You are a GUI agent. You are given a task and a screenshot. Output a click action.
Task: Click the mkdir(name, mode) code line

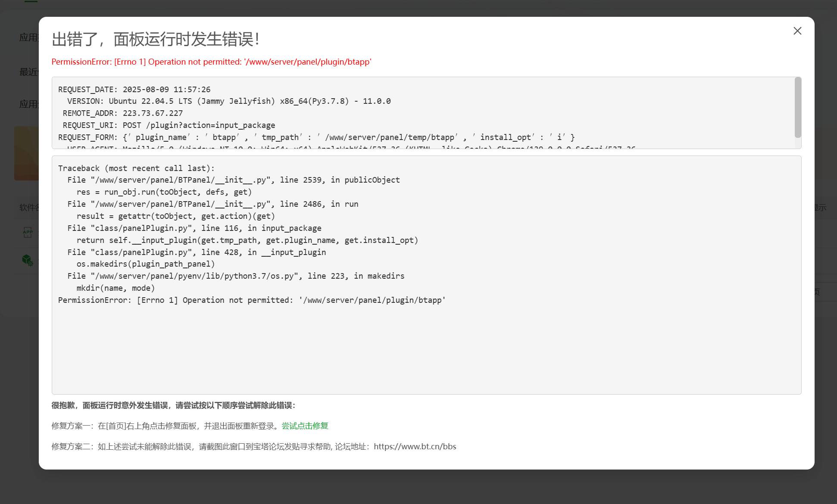pyautogui.click(x=116, y=288)
